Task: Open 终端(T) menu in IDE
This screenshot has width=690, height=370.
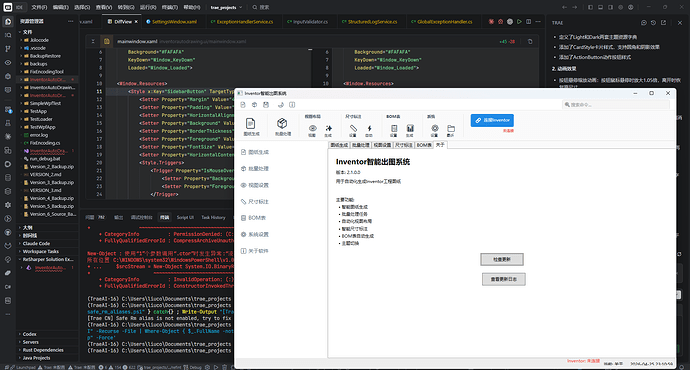Action: click(x=169, y=7)
